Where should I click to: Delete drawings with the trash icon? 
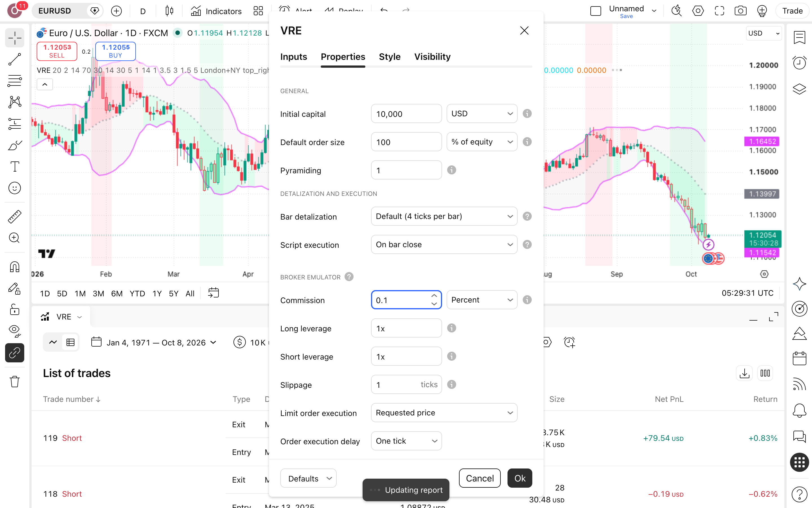click(15, 382)
